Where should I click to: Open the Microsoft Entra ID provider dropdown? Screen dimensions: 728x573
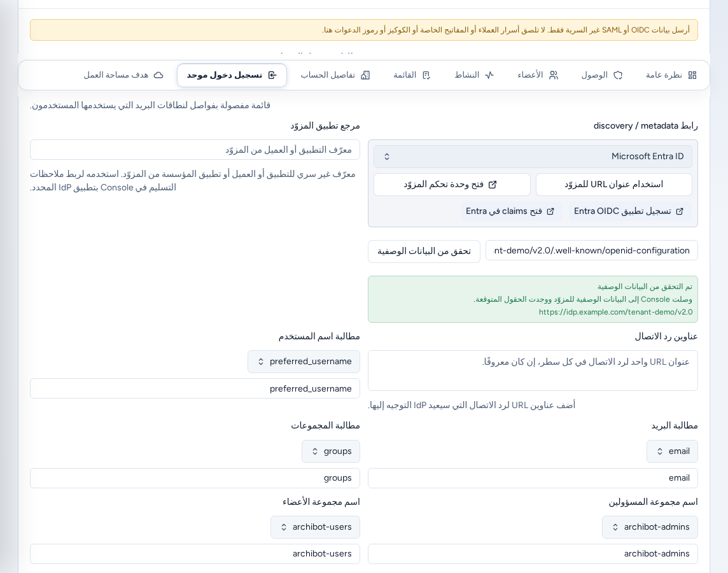(533, 157)
